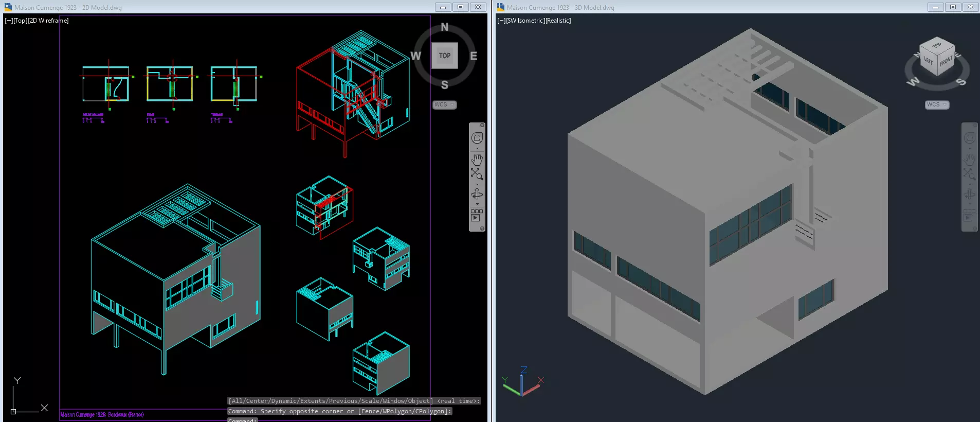Open navigation bar options menu in 2D Model window

[482, 228]
